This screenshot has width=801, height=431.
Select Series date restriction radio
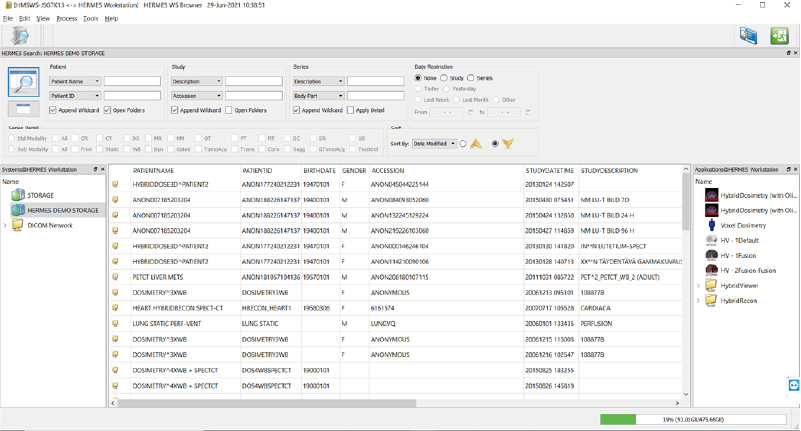471,78
